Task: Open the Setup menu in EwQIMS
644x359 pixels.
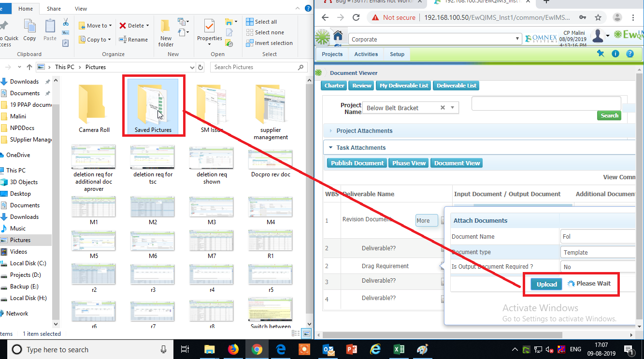Action: tap(397, 54)
